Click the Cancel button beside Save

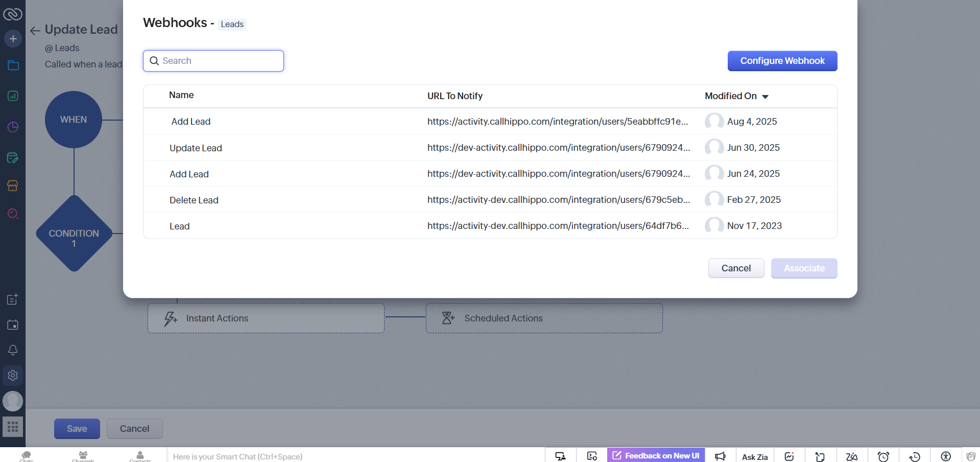pos(135,429)
